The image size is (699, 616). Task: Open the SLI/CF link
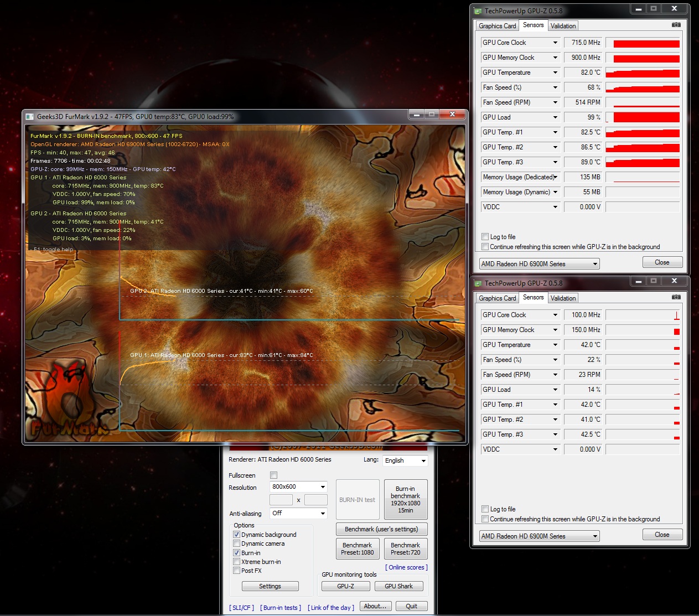(242, 608)
